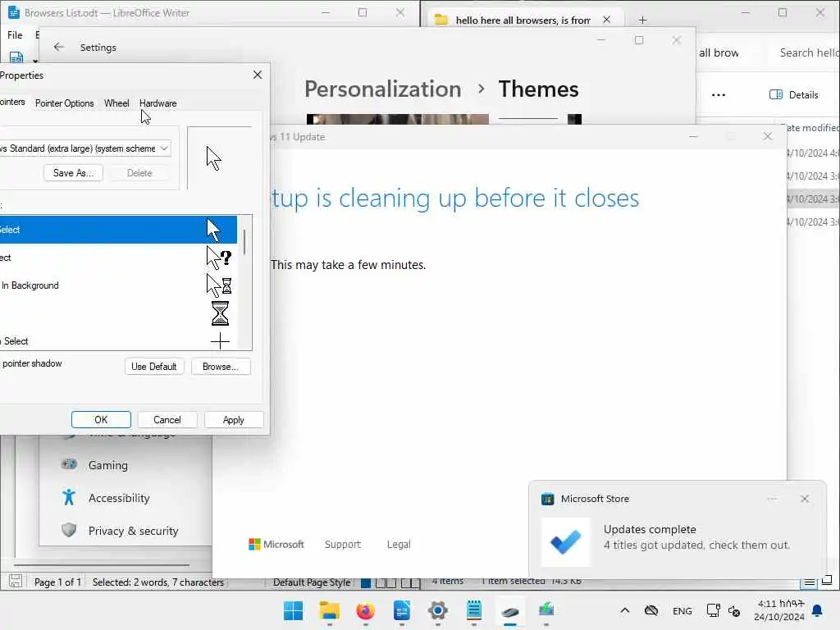Open File Explorer See more options

pyautogui.click(x=719, y=95)
